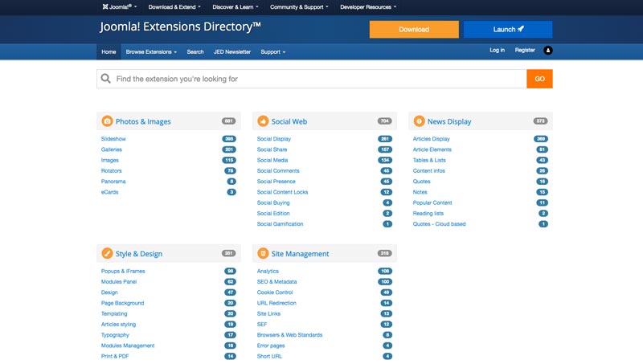Open the Slideshow subcategory
643x364 pixels.
[x=113, y=139]
